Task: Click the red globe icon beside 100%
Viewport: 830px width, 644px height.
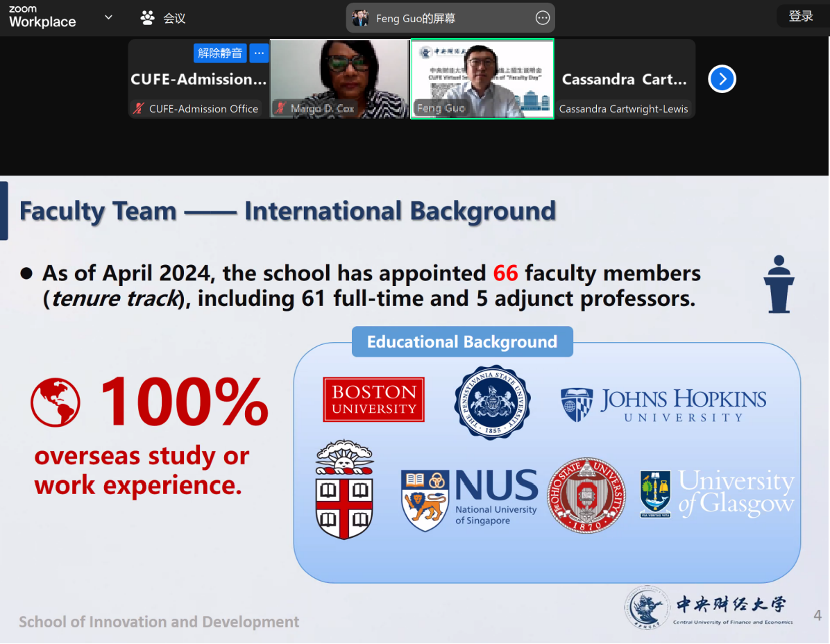Action: tap(56, 402)
